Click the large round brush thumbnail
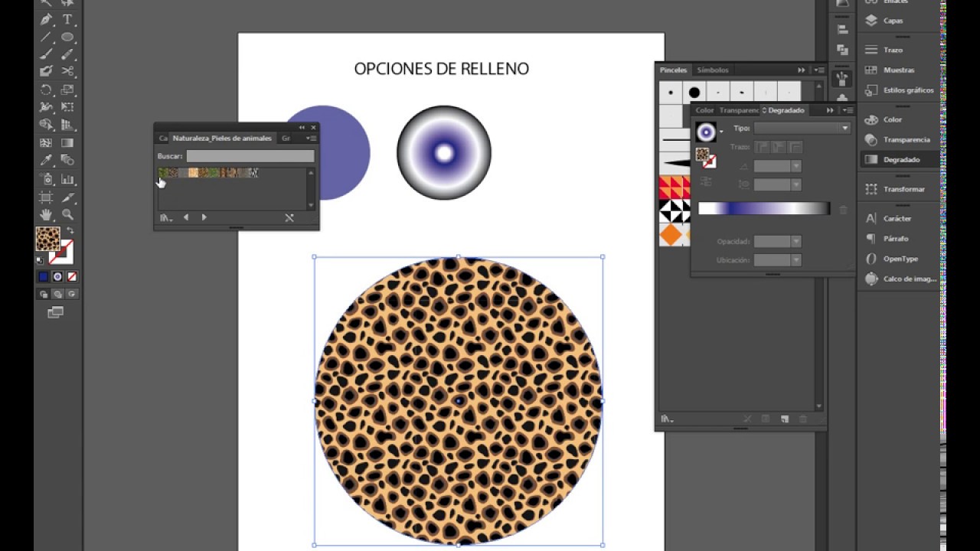This screenshot has height=551, width=980. pos(694,93)
